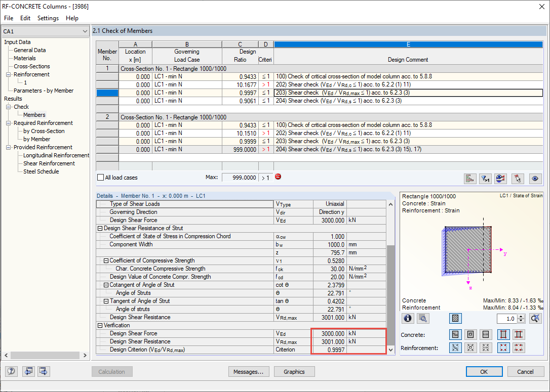Click the 1.0 scale factor field
550x392 pixels.
click(507, 319)
